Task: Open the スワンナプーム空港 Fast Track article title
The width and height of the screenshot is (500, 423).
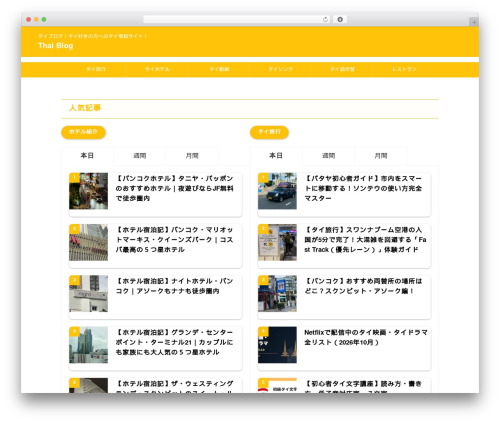Action: [x=365, y=240]
